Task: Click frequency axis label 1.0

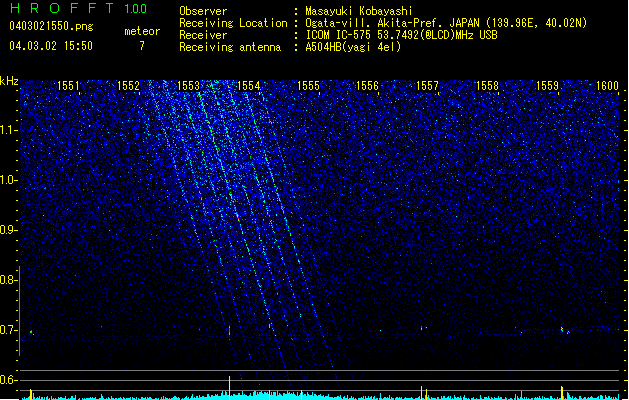Action: 9,180
